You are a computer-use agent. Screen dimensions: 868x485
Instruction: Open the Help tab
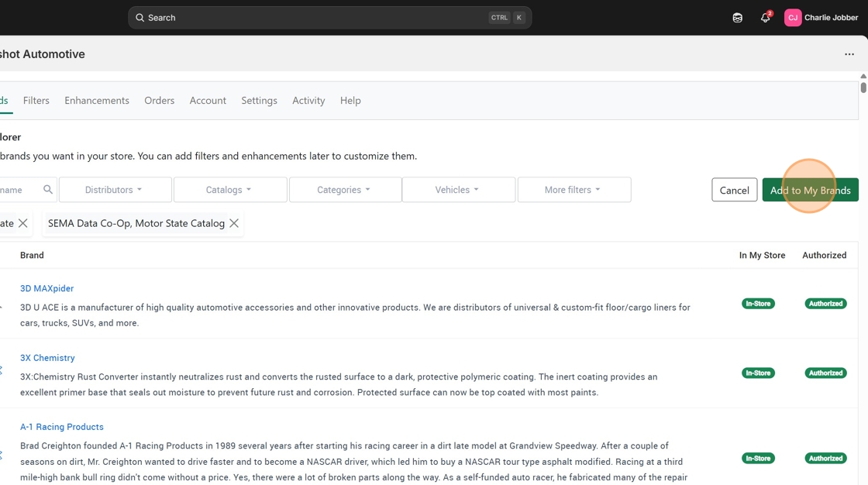(x=350, y=100)
